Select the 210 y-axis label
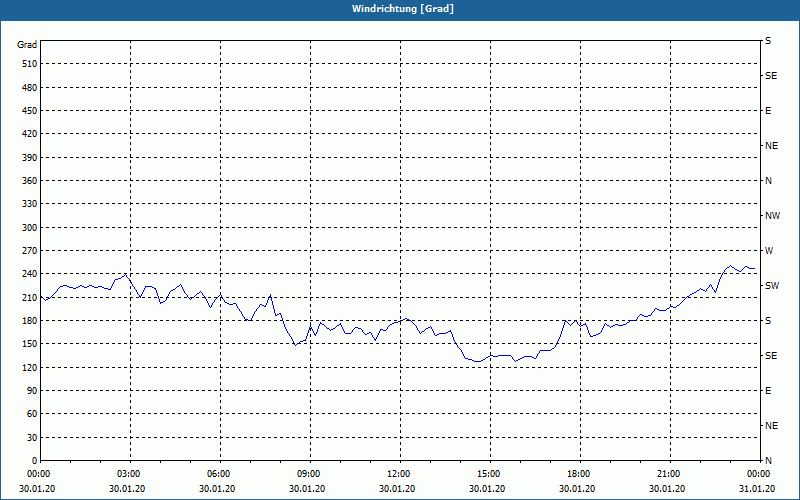This screenshot has width=800, height=500. pyautogui.click(x=30, y=297)
